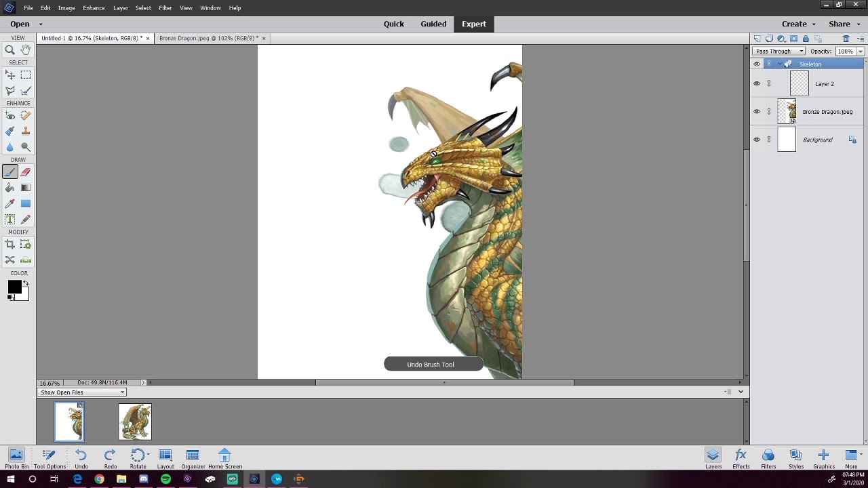Hide the Bronze Dragon.jpeg layer

757,112
